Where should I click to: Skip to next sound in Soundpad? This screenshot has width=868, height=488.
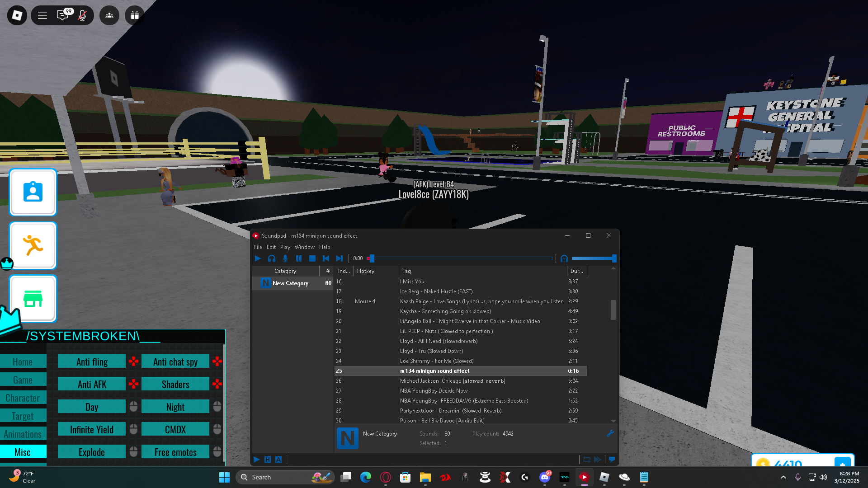[x=340, y=258]
